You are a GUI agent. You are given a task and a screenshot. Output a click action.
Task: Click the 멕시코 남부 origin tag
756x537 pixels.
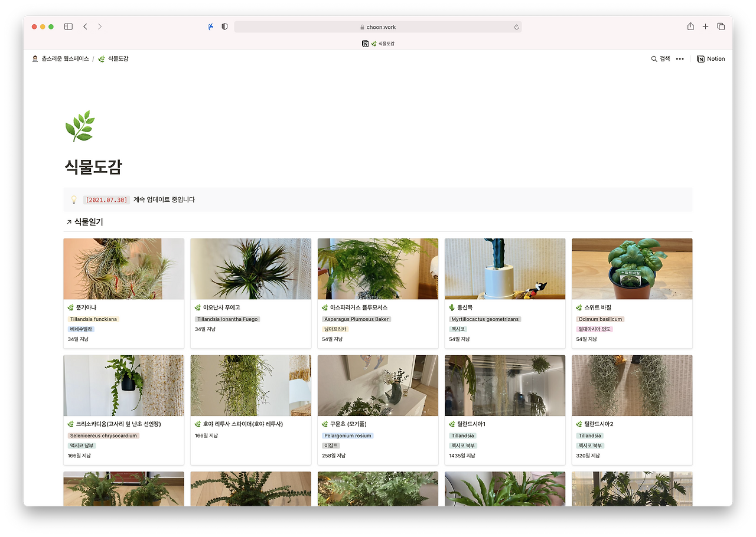tap(82, 446)
